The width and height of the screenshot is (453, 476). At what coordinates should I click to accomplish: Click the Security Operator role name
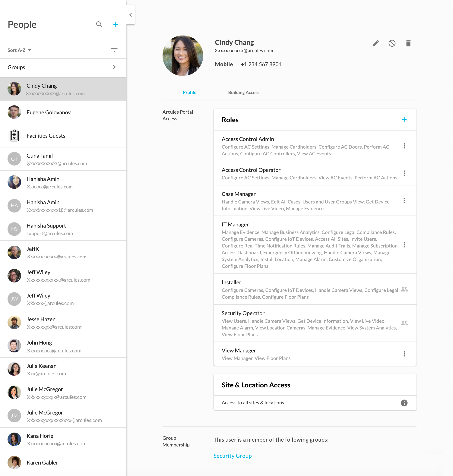tap(243, 313)
